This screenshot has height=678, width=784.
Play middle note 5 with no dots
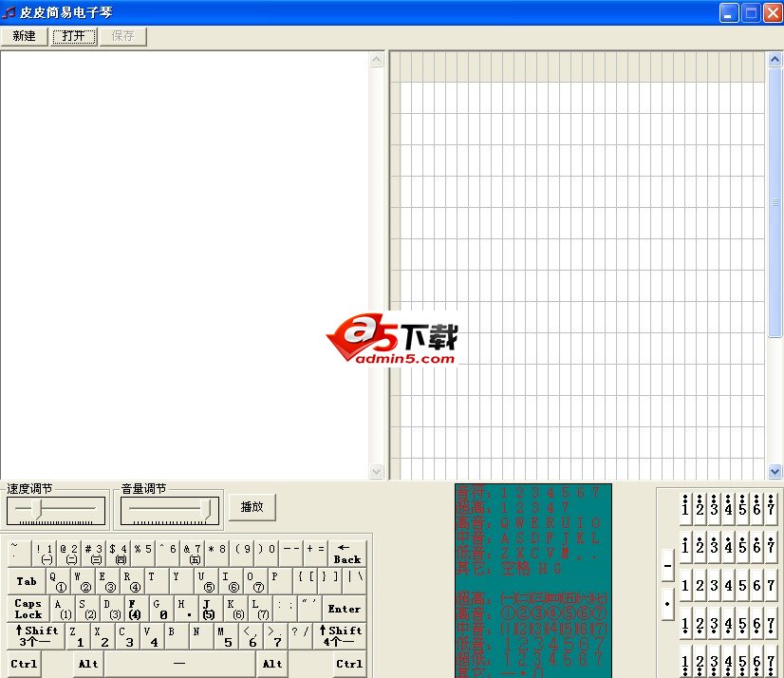pos(742,585)
